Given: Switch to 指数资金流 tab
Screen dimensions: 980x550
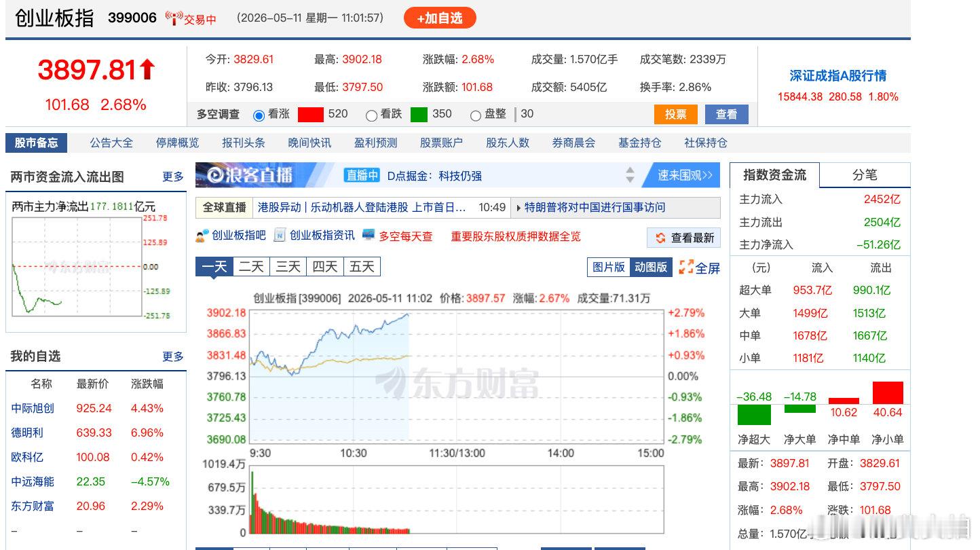Looking at the screenshot, I should click(x=774, y=175).
